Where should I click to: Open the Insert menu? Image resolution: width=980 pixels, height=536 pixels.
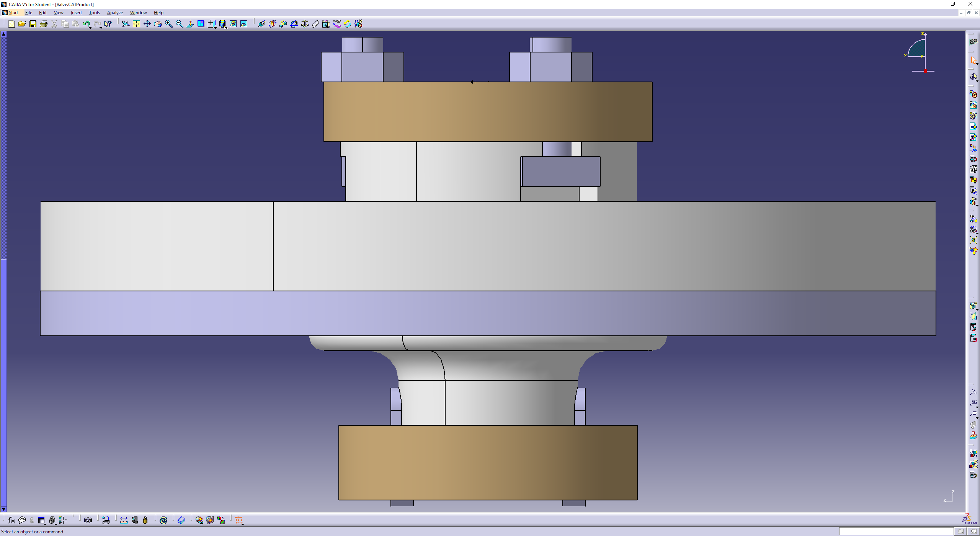(x=76, y=13)
